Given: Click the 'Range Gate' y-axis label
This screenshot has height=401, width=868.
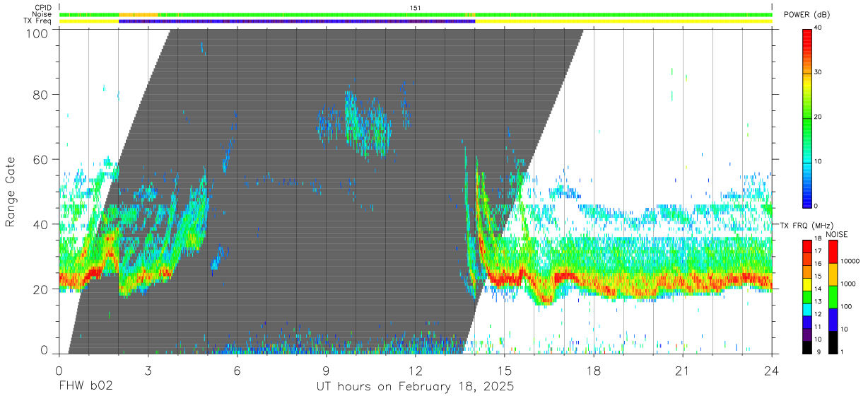Looking at the screenshot, I should 11,192.
